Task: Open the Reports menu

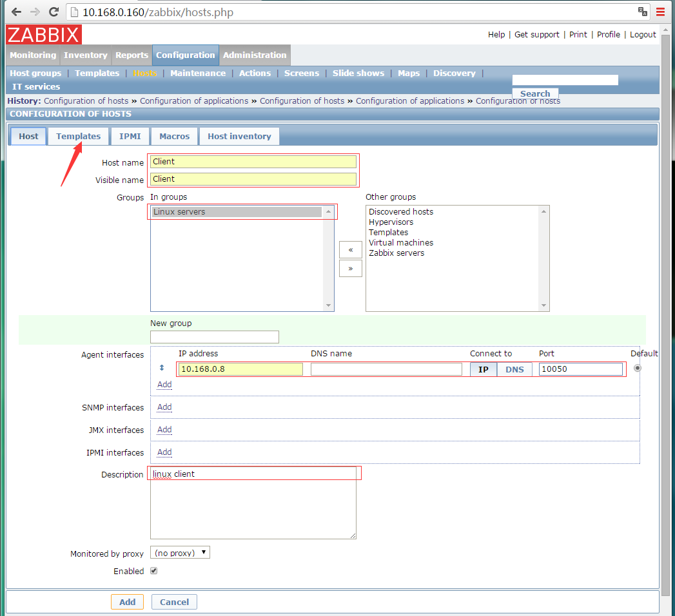Action: [132, 55]
